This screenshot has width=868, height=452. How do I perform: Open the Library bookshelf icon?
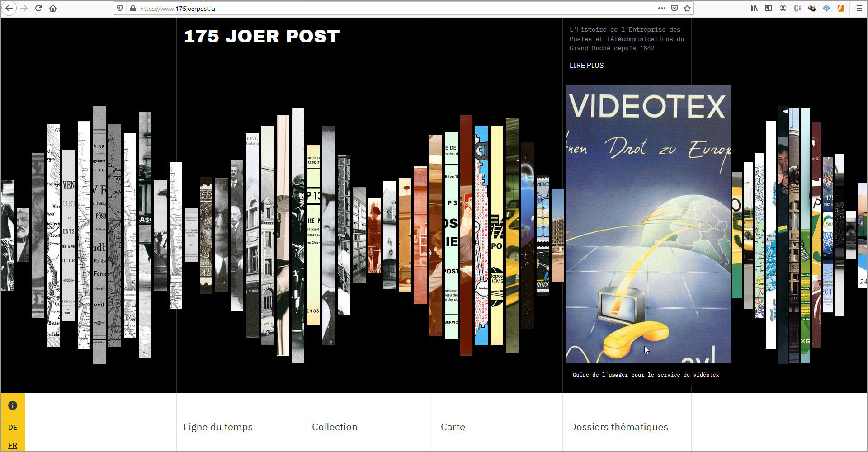tap(754, 8)
